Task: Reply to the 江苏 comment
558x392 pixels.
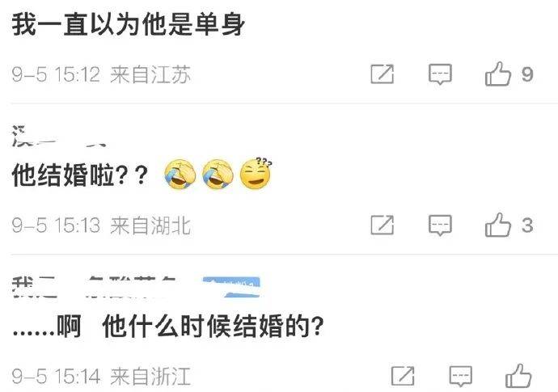Action: tap(440, 74)
